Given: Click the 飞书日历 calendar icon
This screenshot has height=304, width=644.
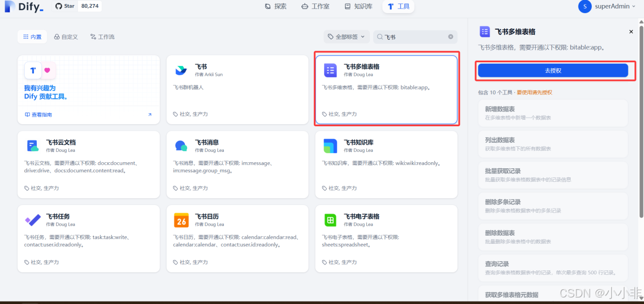Looking at the screenshot, I should tap(181, 220).
